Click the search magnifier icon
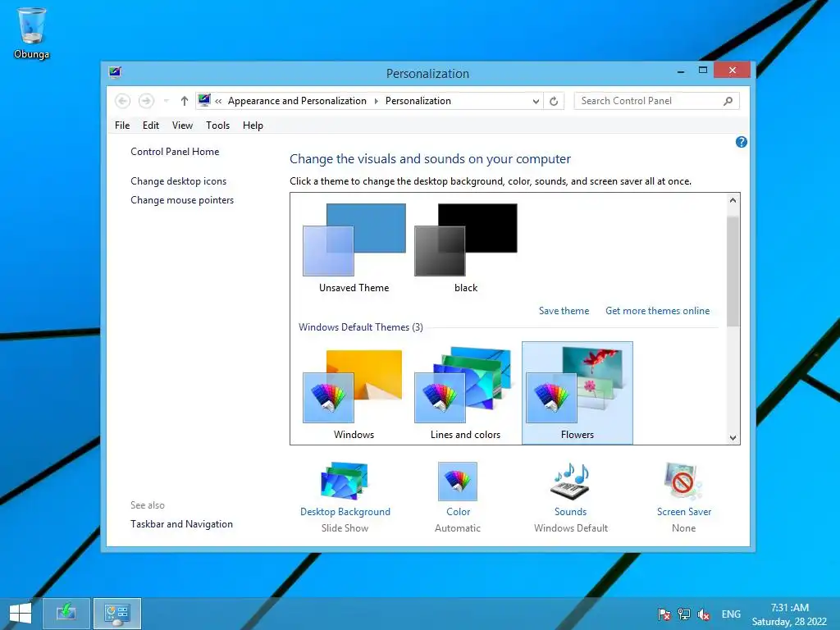 pos(728,101)
